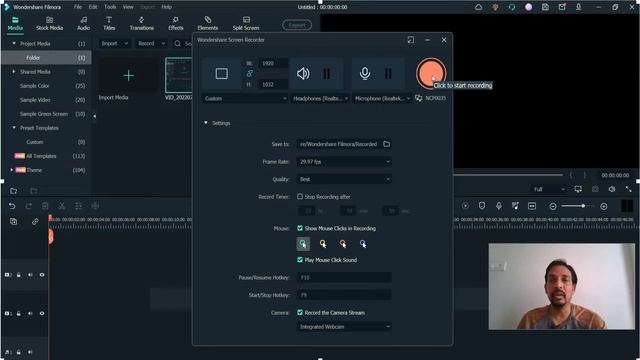This screenshot has width=640, height=360.
Task: Lock video track 2
Action: pos(19,275)
